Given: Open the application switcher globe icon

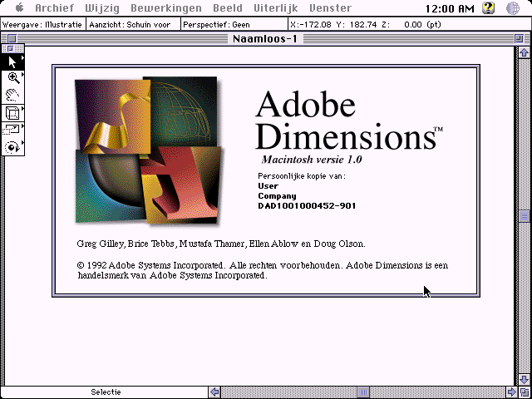Looking at the screenshot, I should point(513,8).
